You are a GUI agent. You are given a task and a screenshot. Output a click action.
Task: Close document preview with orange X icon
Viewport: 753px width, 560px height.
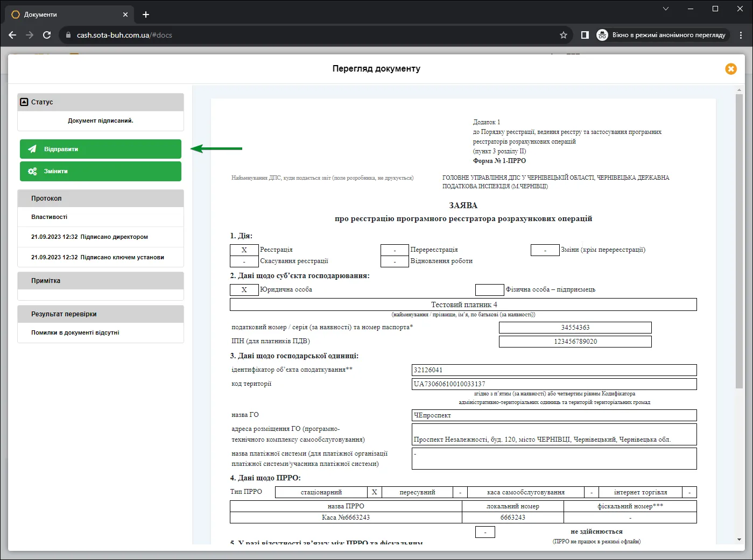click(730, 69)
